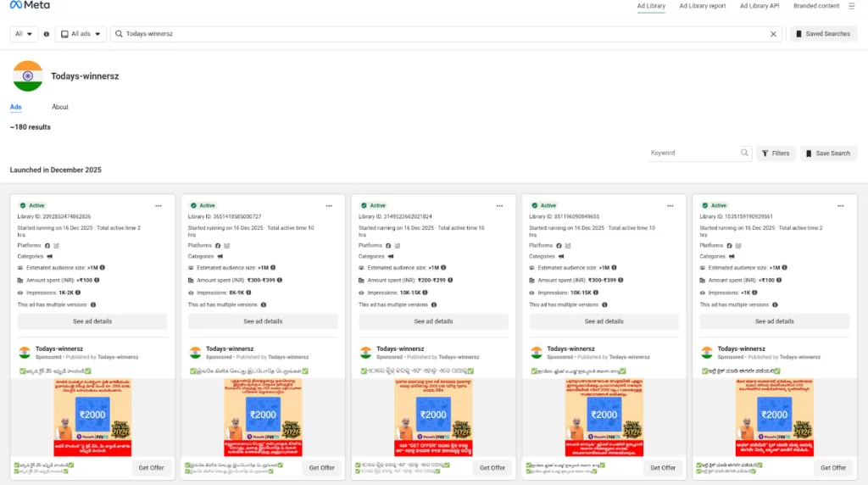Screen dimensions: 868x485
Task: Open the All ads category dropdown
Action: tap(81, 34)
